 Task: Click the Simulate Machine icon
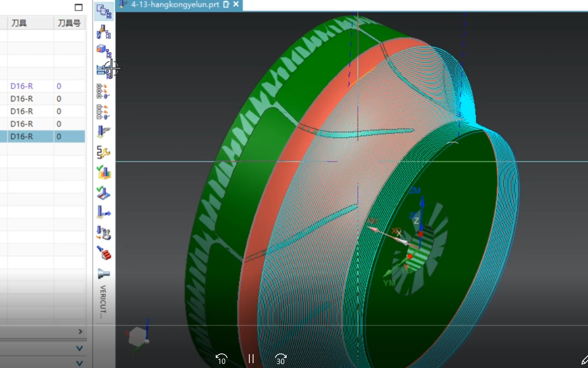tap(104, 233)
